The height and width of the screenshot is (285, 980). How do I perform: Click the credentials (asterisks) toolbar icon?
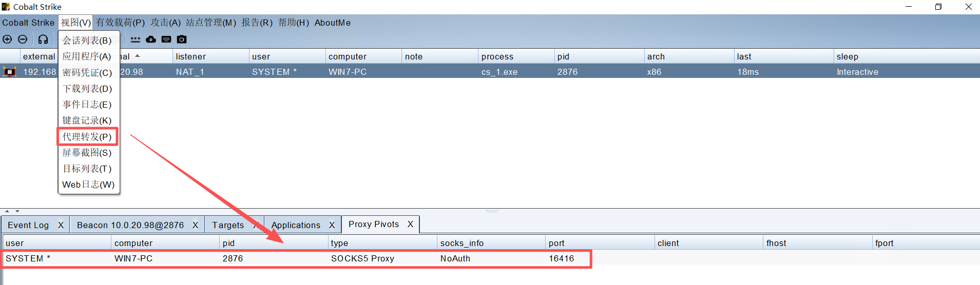tap(136, 39)
